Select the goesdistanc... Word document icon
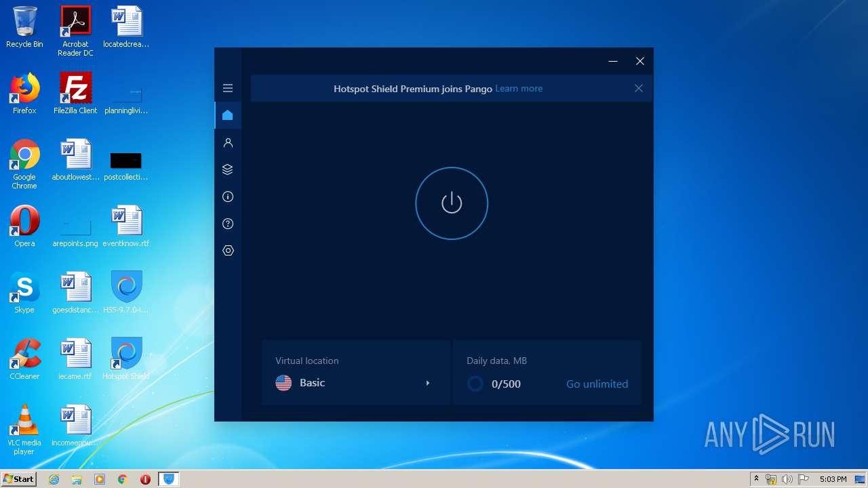Image resolution: width=868 pixels, height=488 pixels. [75, 293]
